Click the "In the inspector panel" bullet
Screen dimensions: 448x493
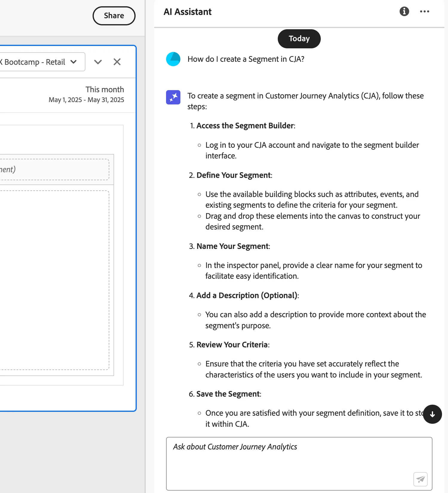[314, 271]
